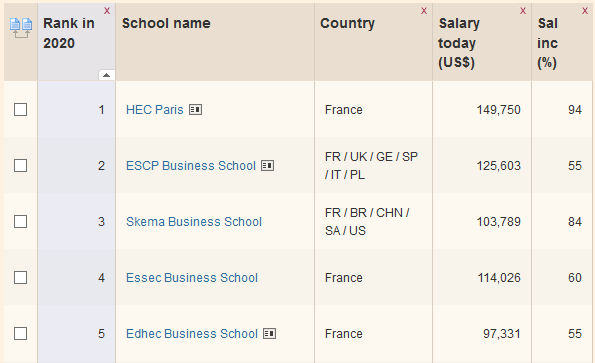Toggle the ascending sort arrow under Rank
Viewport: 595px width, 363px height.
[x=107, y=75]
